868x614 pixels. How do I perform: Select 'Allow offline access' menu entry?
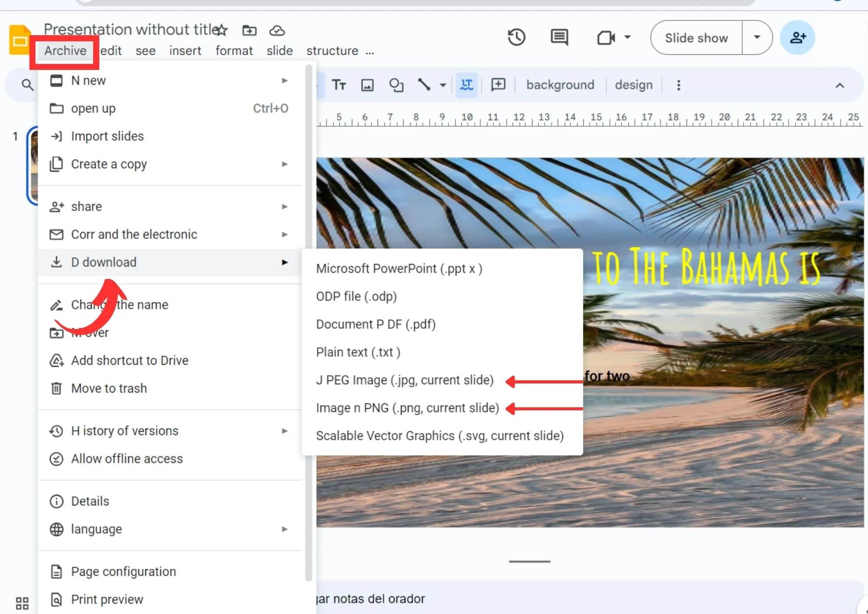[x=170, y=459]
